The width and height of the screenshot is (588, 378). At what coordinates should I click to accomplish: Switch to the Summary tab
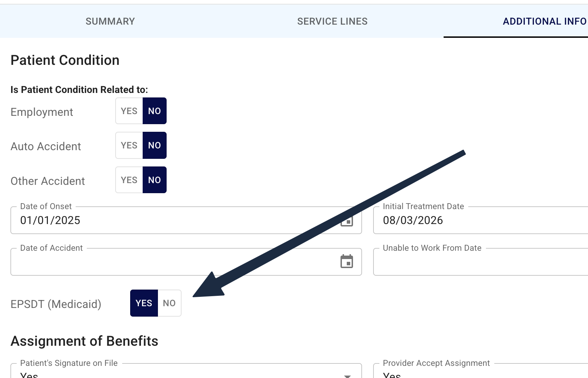point(110,21)
